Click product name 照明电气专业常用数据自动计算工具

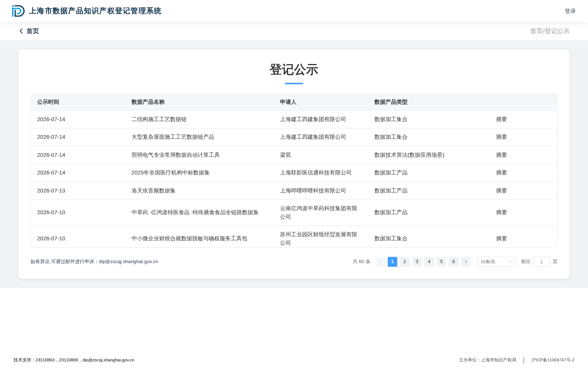point(176,155)
